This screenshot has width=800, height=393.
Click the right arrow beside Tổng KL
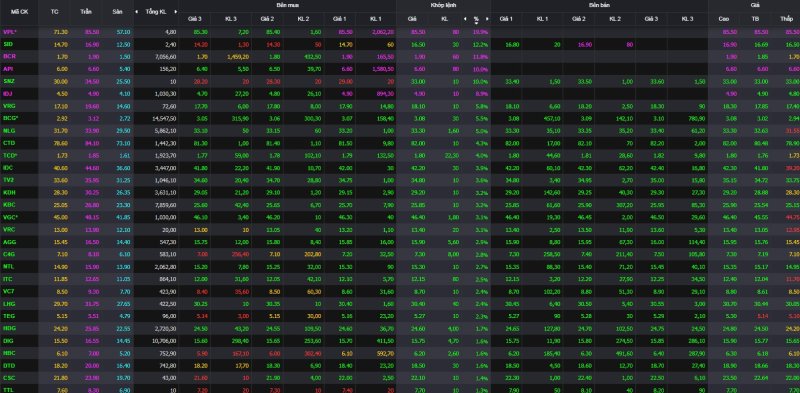176,12
